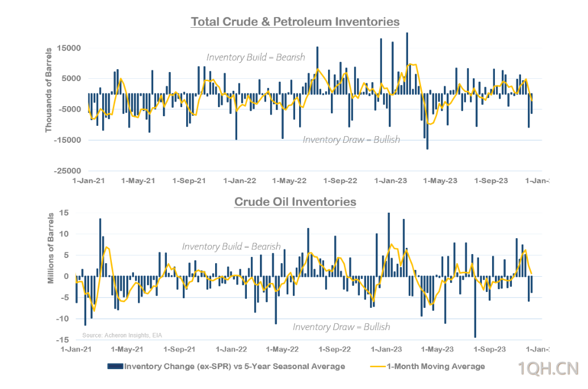Image resolution: width=588 pixels, height=389 pixels.
Task: Click the "Source: Acheron Insights, EIA" note
Action: [125, 336]
